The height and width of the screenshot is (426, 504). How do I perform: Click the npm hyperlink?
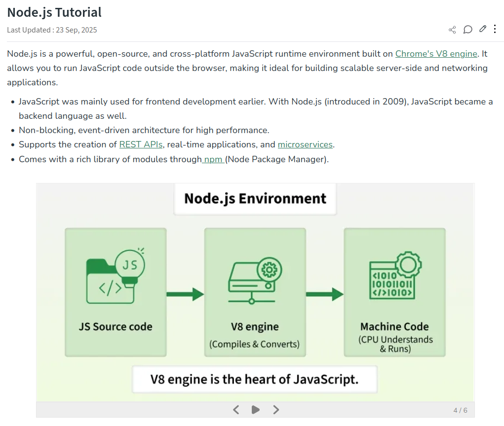tap(213, 159)
